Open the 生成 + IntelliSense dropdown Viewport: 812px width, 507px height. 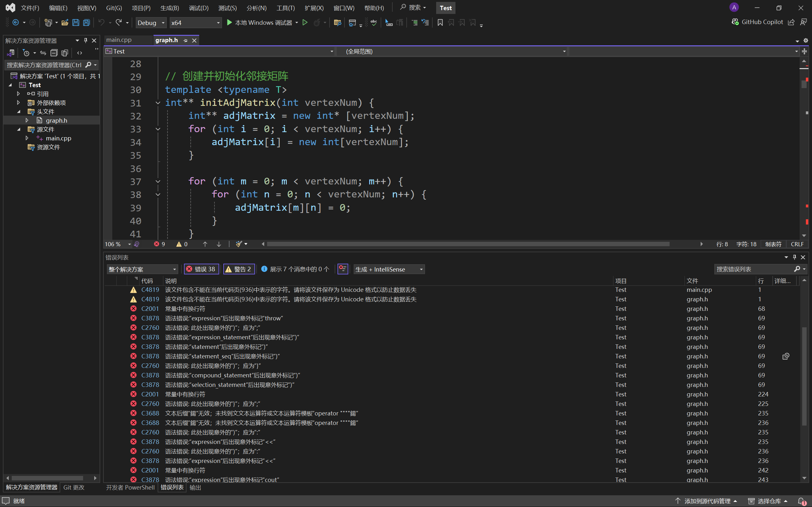click(x=389, y=269)
